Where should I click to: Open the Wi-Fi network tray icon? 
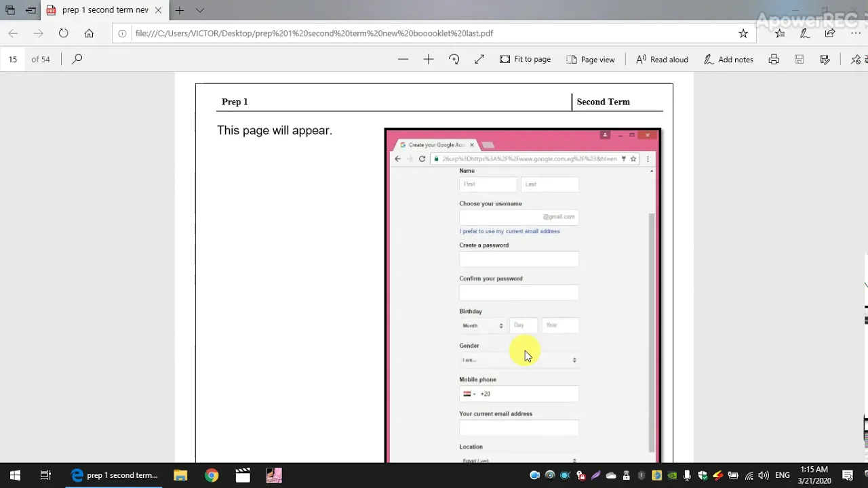point(749,475)
